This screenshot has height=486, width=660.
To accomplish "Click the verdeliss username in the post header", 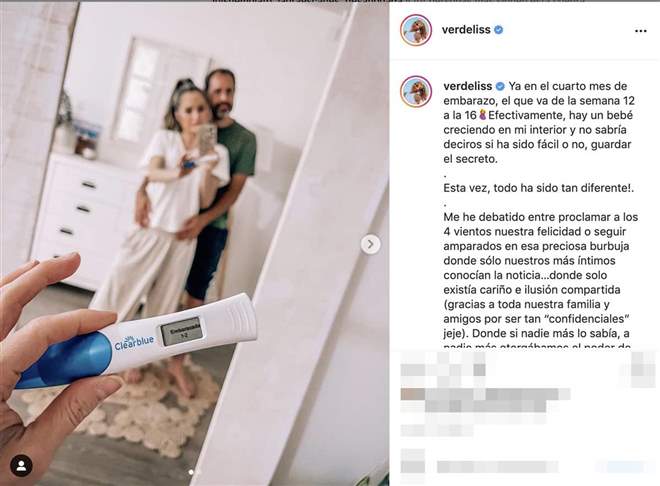I will (x=466, y=29).
